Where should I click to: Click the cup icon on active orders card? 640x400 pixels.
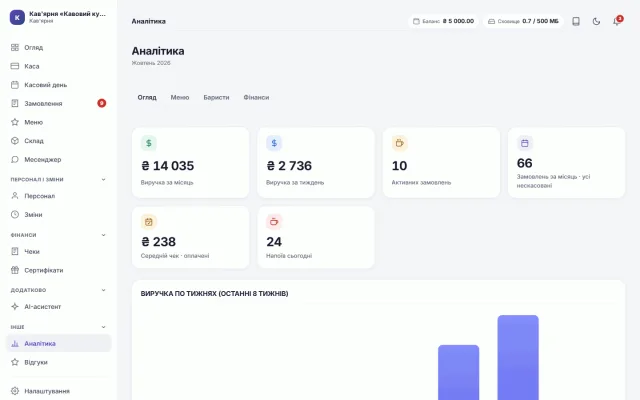[400, 143]
